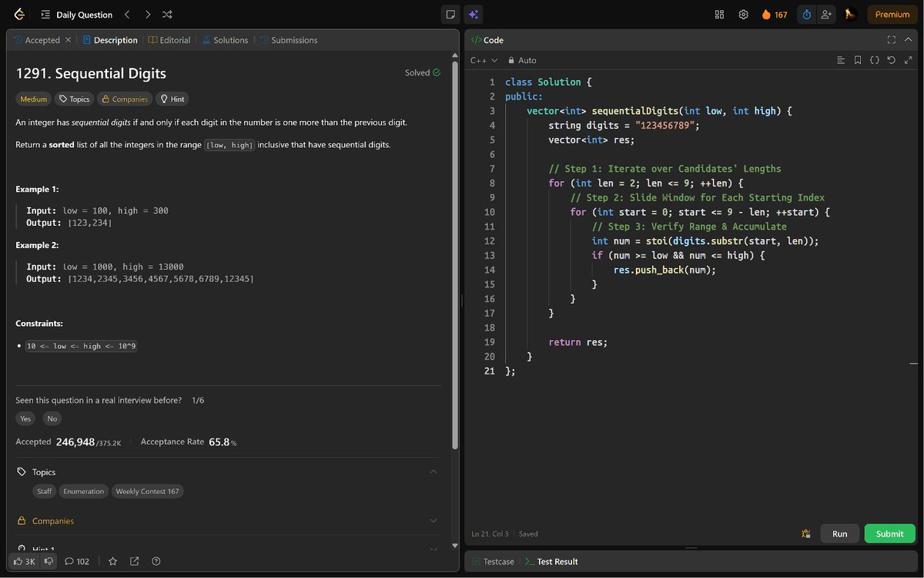924x578 pixels.
Task: Click the format code lines icon
Action: point(841,60)
